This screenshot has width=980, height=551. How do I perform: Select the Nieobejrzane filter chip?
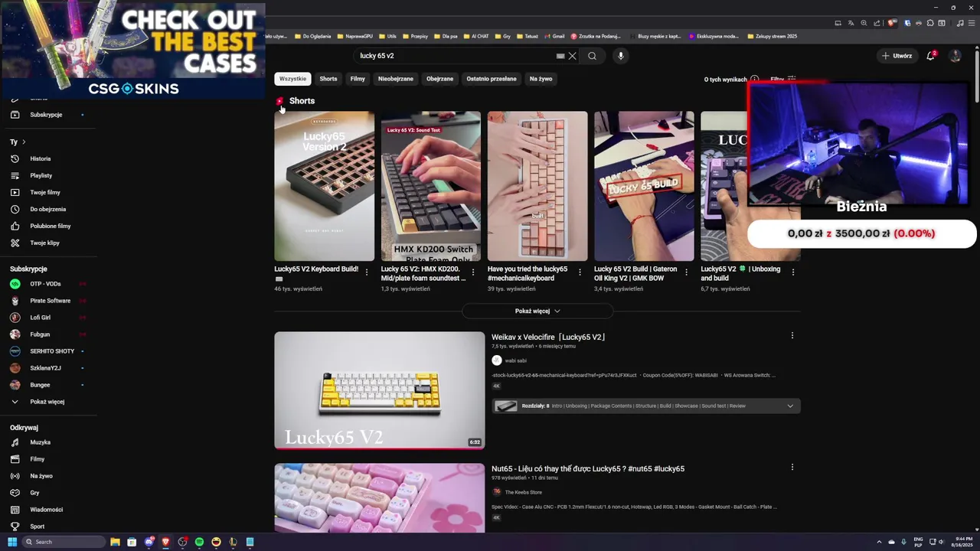[396, 79]
